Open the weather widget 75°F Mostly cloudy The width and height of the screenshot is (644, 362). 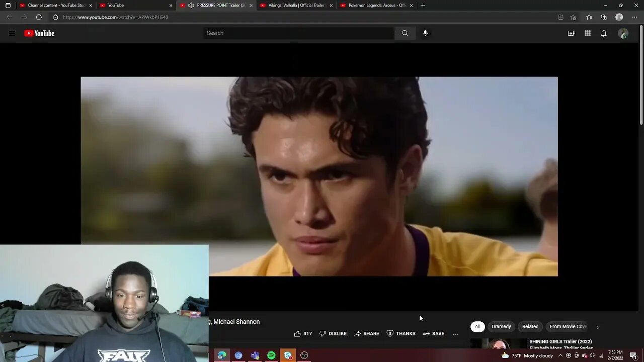[527, 355]
